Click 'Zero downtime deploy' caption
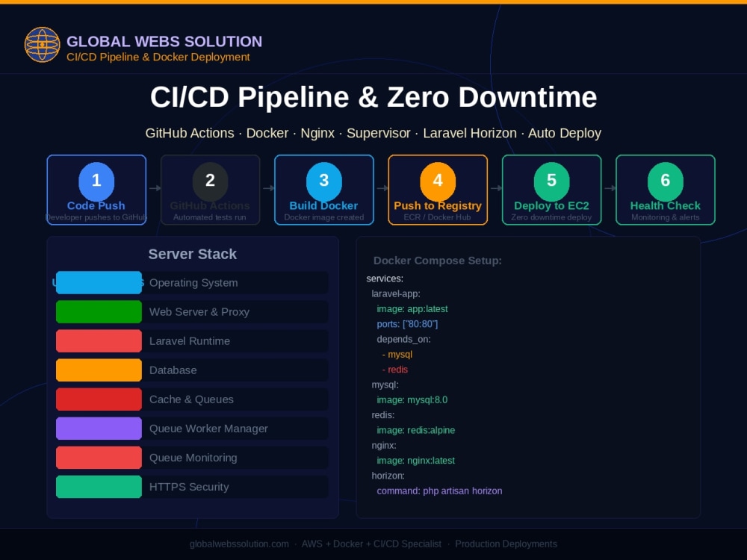This screenshot has height=560, width=747. click(552, 217)
